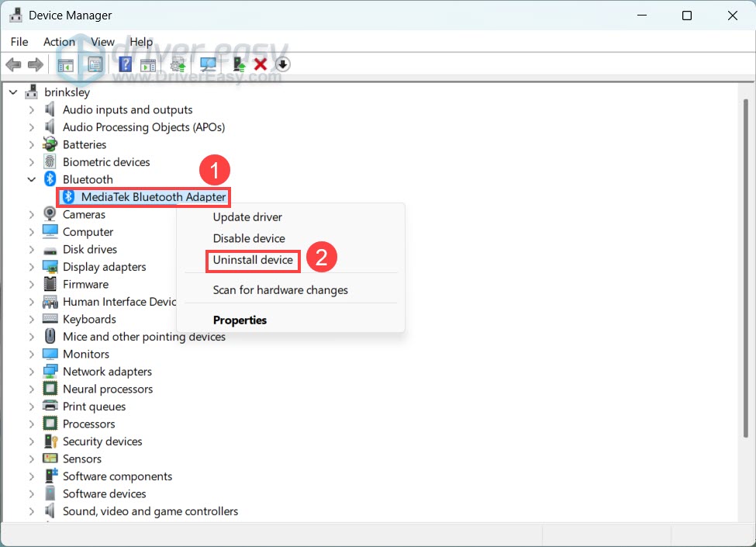The image size is (756, 547).
Task: Click the Network adapters icon
Action: tap(50, 371)
